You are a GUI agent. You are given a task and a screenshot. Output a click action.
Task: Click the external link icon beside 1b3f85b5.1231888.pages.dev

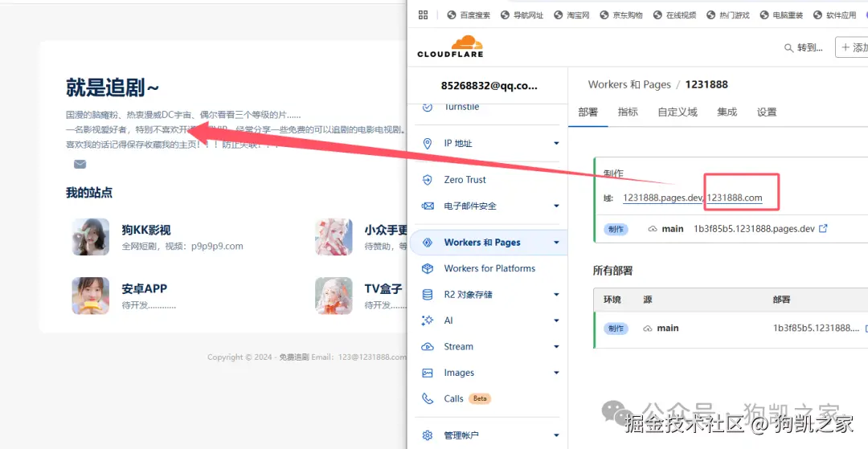(823, 228)
